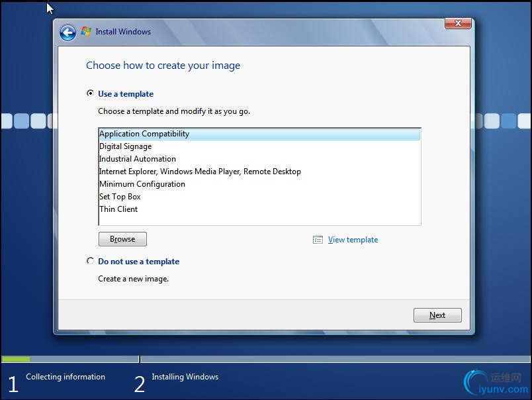Image resolution: width=532 pixels, height=400 pixels.
Task: Click the Do not use a template label
Action: point(138,262)
